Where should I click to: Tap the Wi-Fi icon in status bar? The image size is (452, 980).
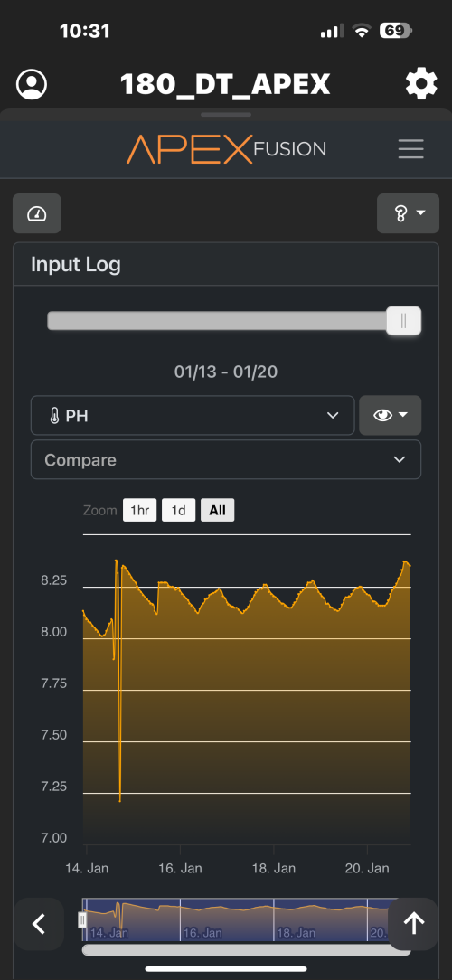click(x=362, y=31)
